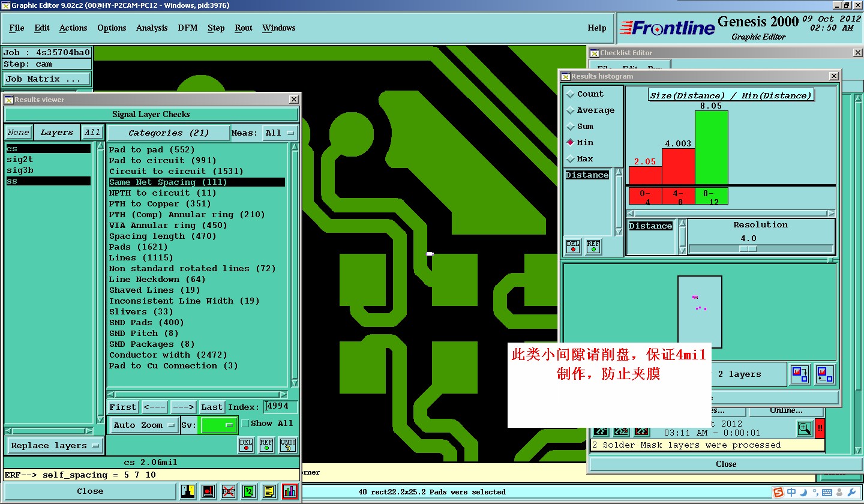Click the magnifier zoom icon in Checklist Editor
The width and height of the screenshot is (864, 504).
(x=805, y=428)
